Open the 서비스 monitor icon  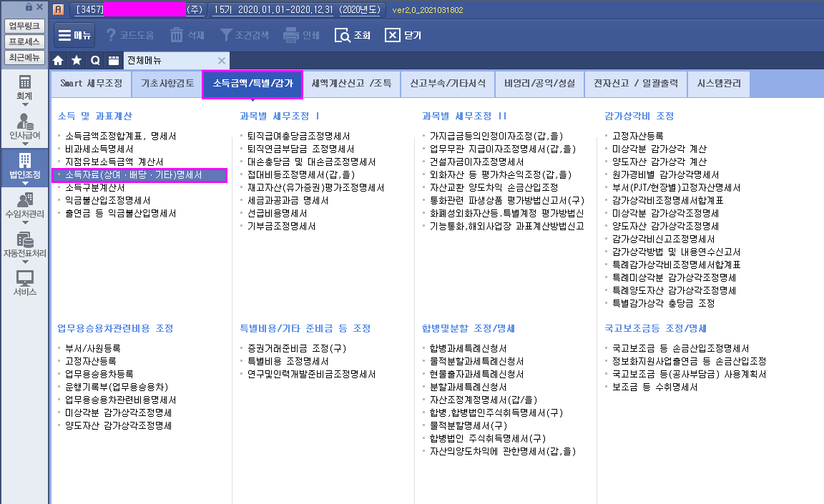click(25, 279)
